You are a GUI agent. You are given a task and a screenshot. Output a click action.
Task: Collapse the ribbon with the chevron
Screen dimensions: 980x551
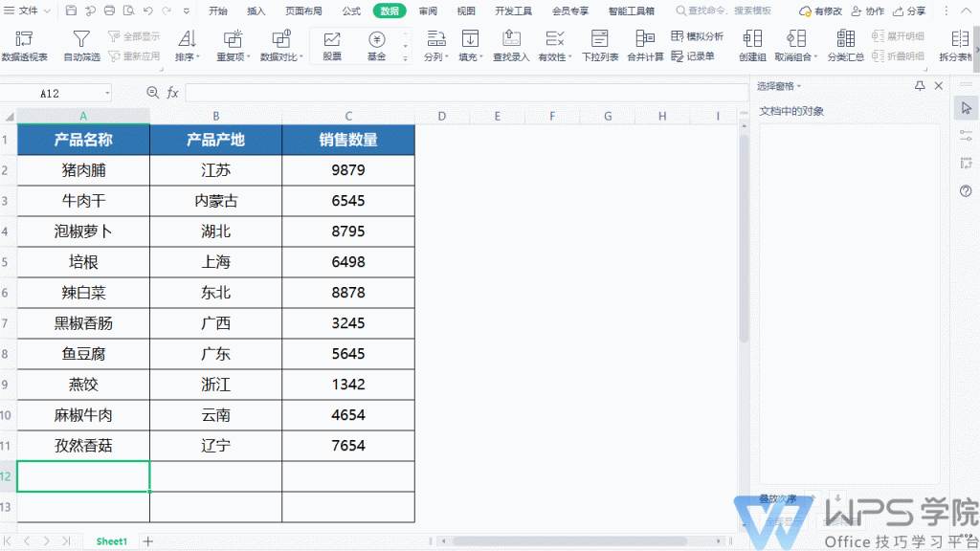[x=966, y=11]
